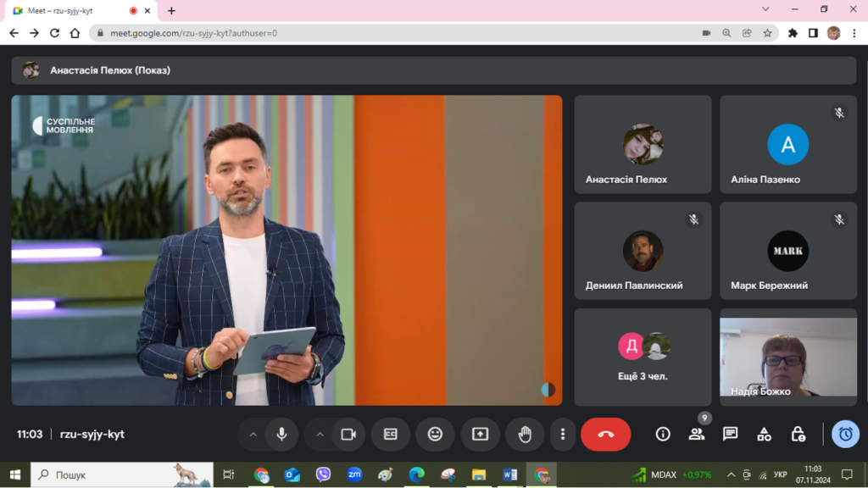Open the Ещё 3 чел. tile
The height and width of the screenshot is (488, 868).
pos(643,357)
